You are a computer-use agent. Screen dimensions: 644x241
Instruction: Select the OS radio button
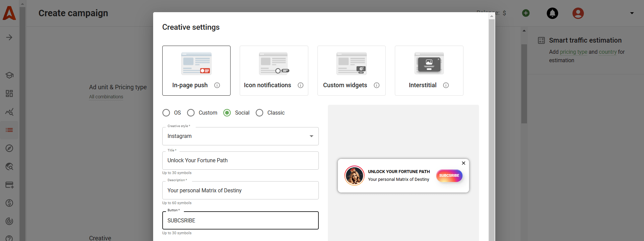166,113
